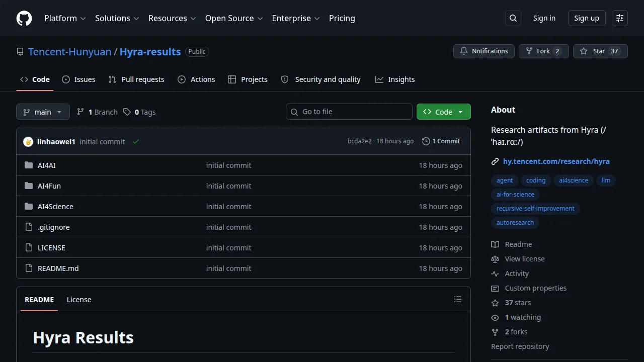Expand the Solutions menu
Screen dimensions: 644x362
click(117, 18)
